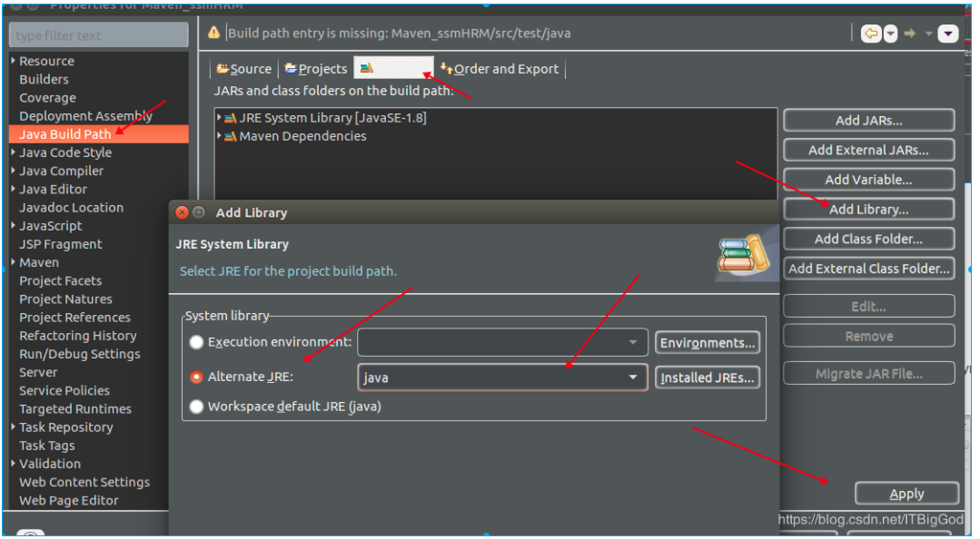Open the Execution environment dropdown

click(633, 342)
